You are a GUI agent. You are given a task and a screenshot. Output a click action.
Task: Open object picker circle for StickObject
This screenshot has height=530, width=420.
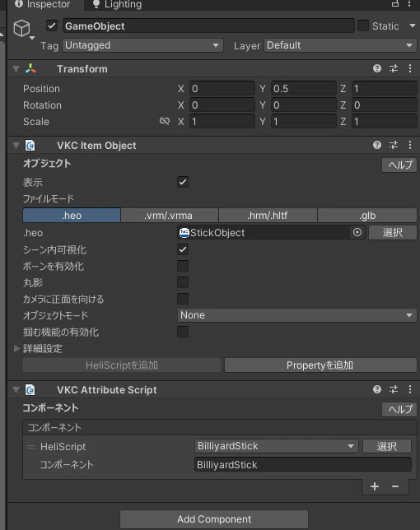(x=357, y=233)
